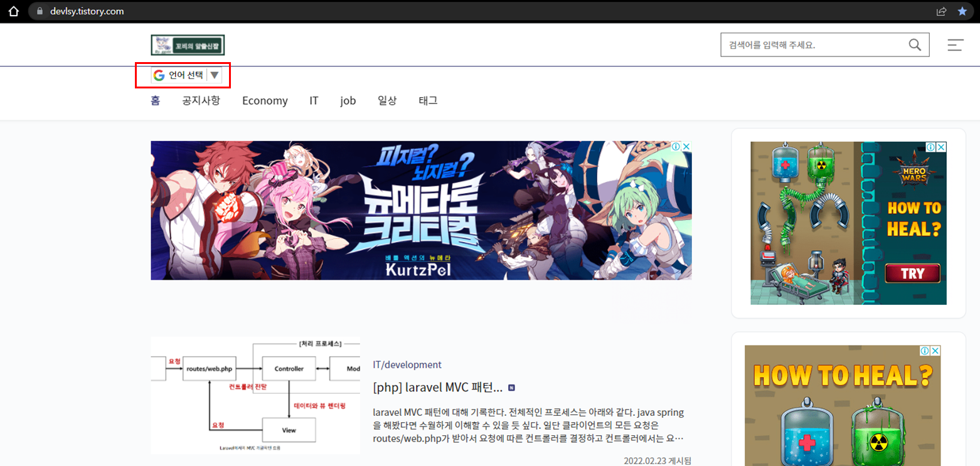This screenshot has height=466, width=980.
Task: Click the bookmark star icon
Action: [962, 11]
